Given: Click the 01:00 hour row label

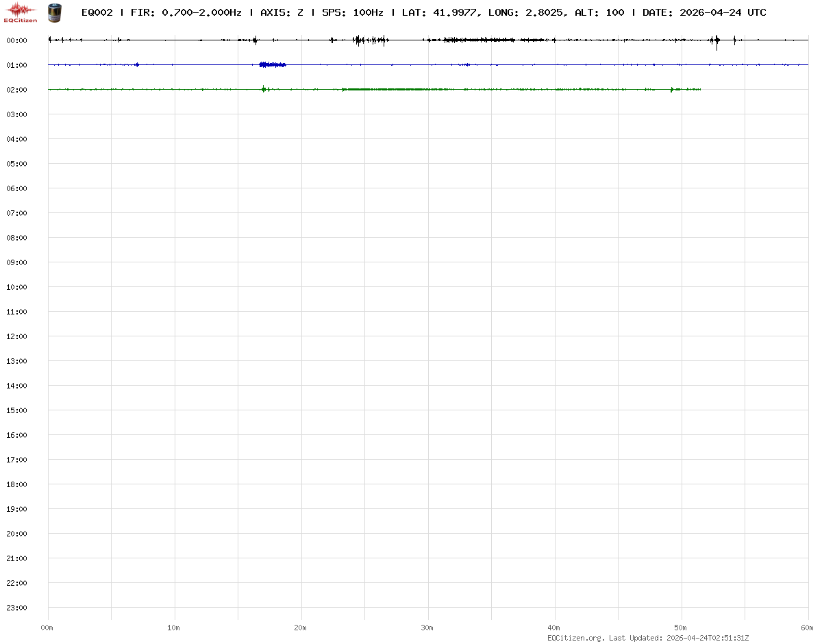Looking at the screenshot, I should [16, 65].
